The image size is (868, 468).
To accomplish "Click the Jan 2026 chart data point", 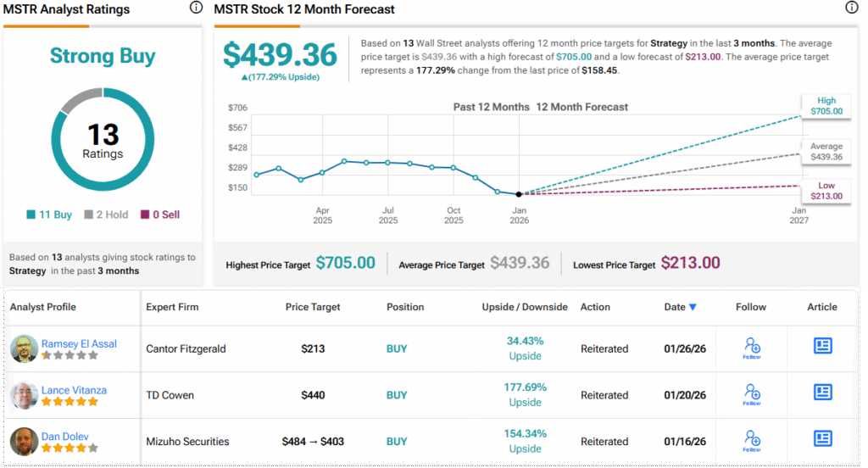I will pyautogui.click(x=519, y=194).
